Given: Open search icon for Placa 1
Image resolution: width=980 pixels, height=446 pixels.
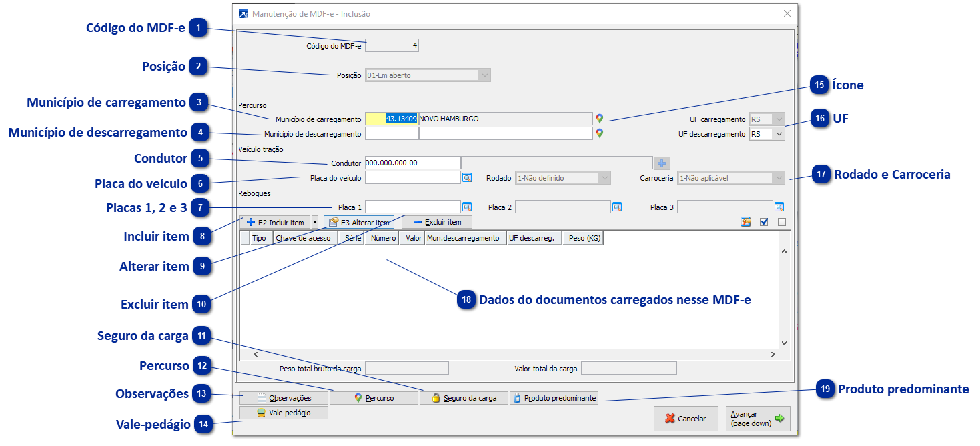Looking at the screenshot, I should click(x=467, y=207).
